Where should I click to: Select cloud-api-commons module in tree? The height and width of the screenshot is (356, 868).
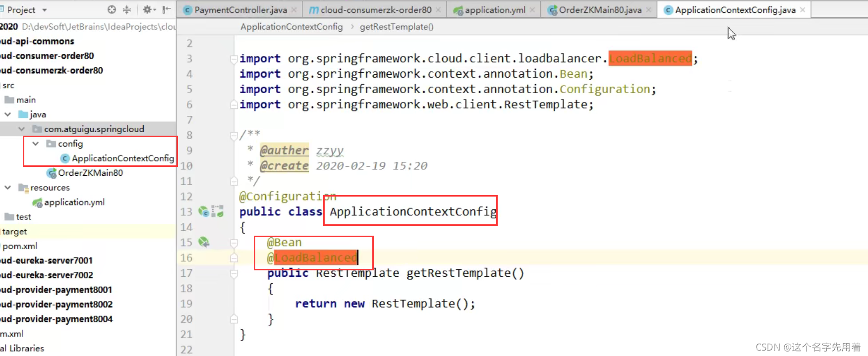point(37,41)
